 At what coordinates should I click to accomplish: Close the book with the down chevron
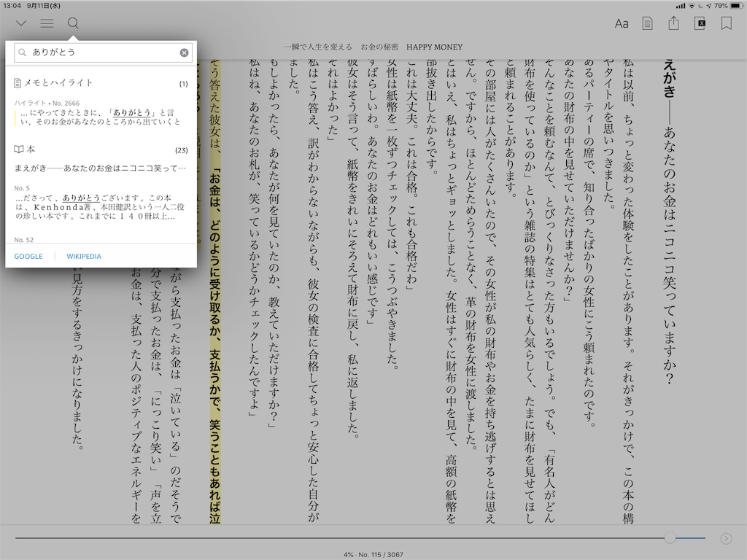click(x=20, y=23)
